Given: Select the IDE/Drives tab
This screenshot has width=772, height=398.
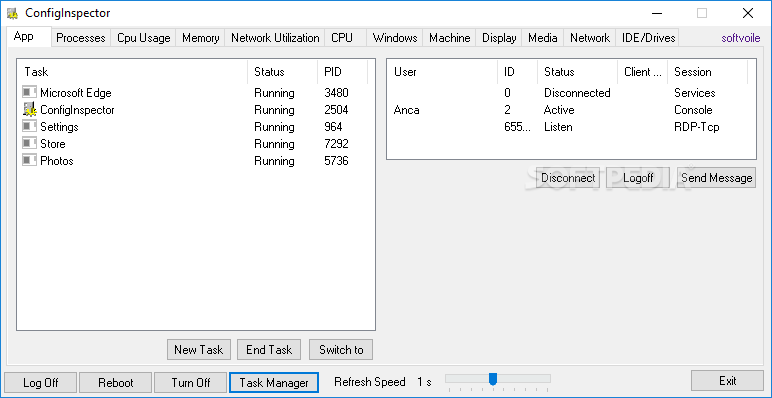Looking at the screenshot, I should (648, 38).
